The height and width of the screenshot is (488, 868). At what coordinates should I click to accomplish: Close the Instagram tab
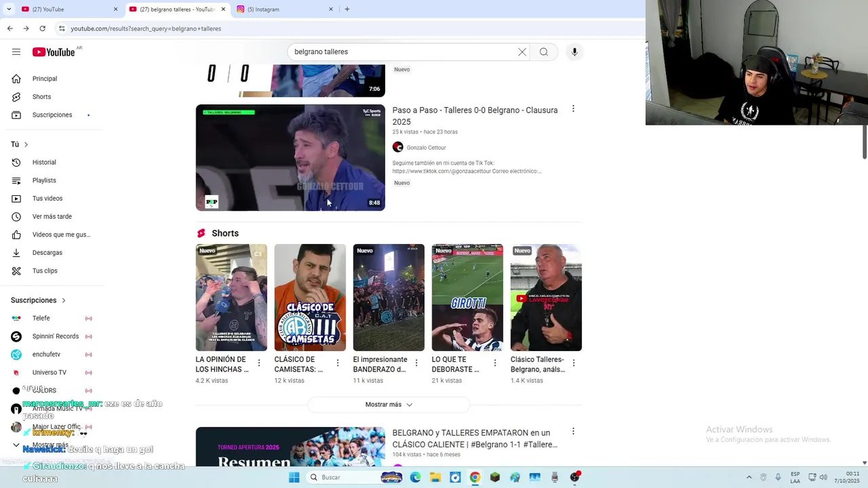click(x=331, y=9)
